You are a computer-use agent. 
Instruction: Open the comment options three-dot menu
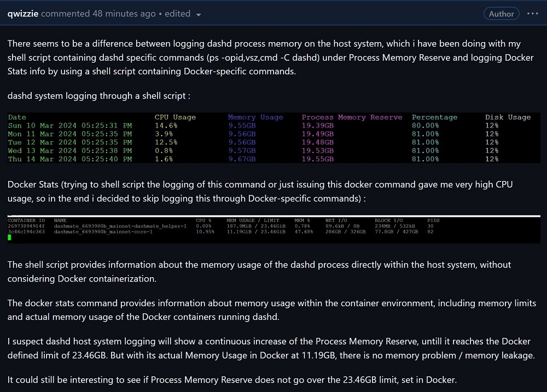(x=533, y=14)
